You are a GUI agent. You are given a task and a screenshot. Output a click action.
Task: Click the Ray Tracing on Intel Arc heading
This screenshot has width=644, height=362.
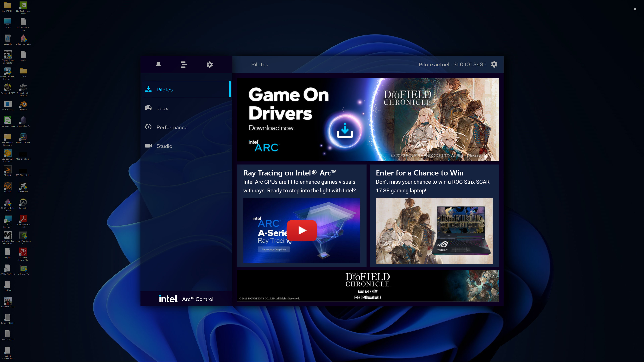click(290, 173)
